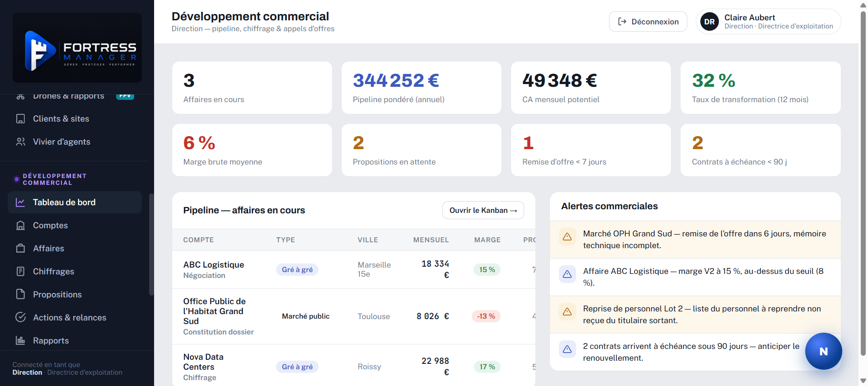
Task: Open Rapports page
Action: click(75, 340)
